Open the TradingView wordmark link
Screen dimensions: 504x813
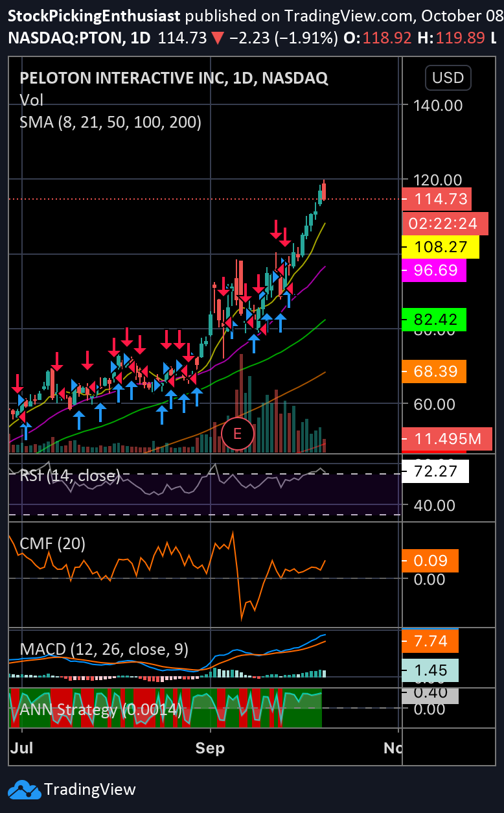pos(89,789)
